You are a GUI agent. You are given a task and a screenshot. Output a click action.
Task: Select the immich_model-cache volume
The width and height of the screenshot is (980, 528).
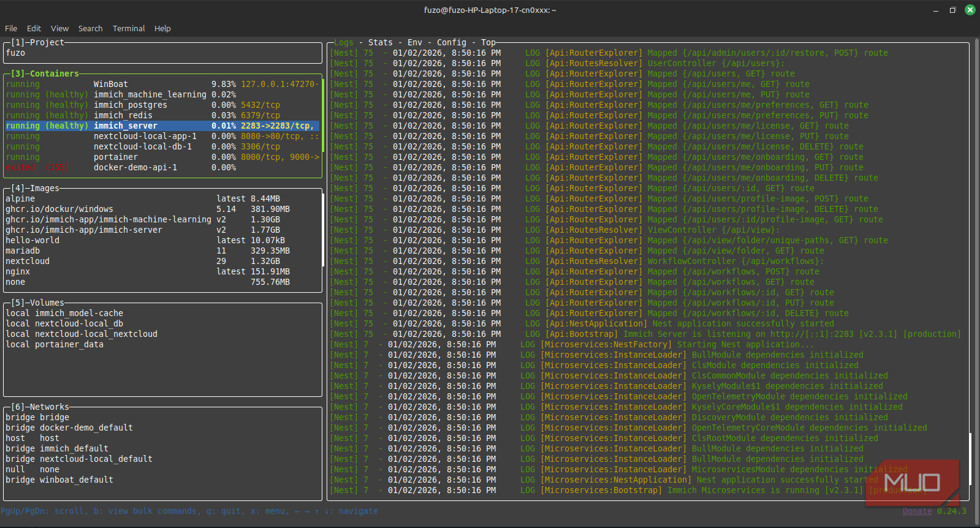point(162,313)
